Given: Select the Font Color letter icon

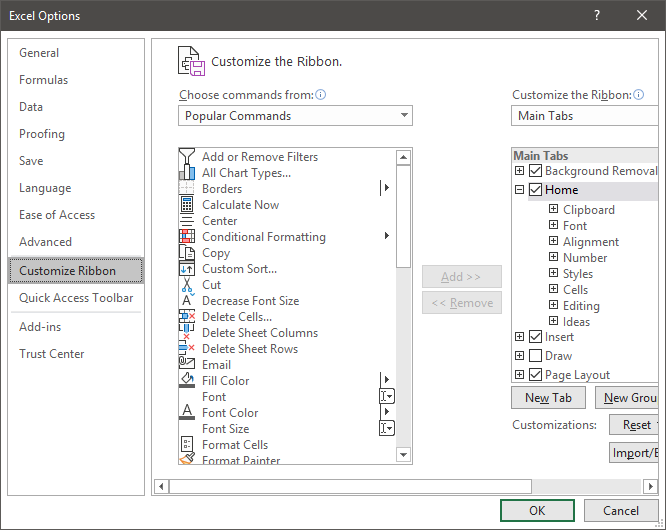Looking at the screenshot, I should [x=187, y=412].
